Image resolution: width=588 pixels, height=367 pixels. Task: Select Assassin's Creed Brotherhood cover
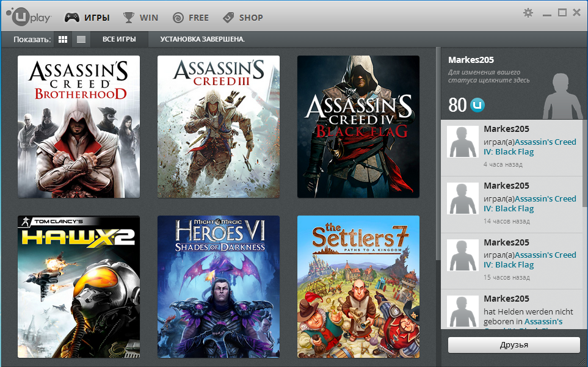pos(79,126)
